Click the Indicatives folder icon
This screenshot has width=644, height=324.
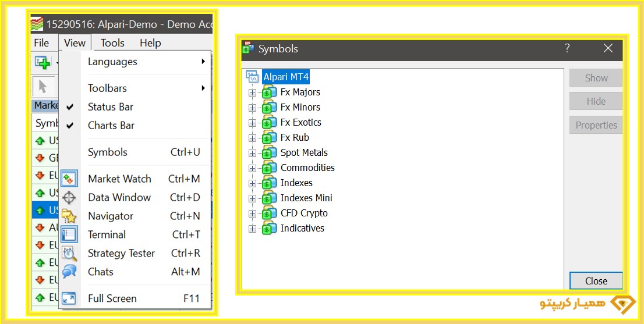point(270,229)
